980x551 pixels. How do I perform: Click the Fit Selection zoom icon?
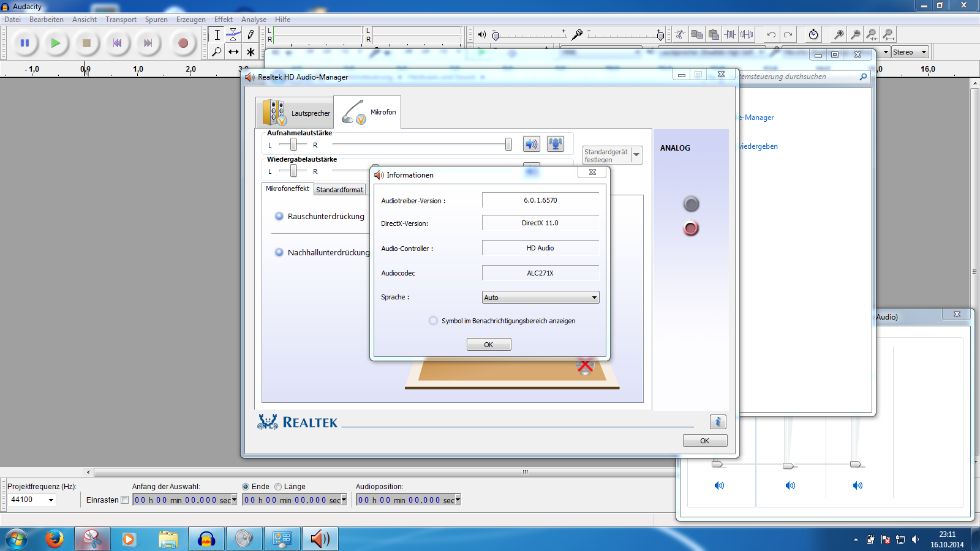click(872, 34)
